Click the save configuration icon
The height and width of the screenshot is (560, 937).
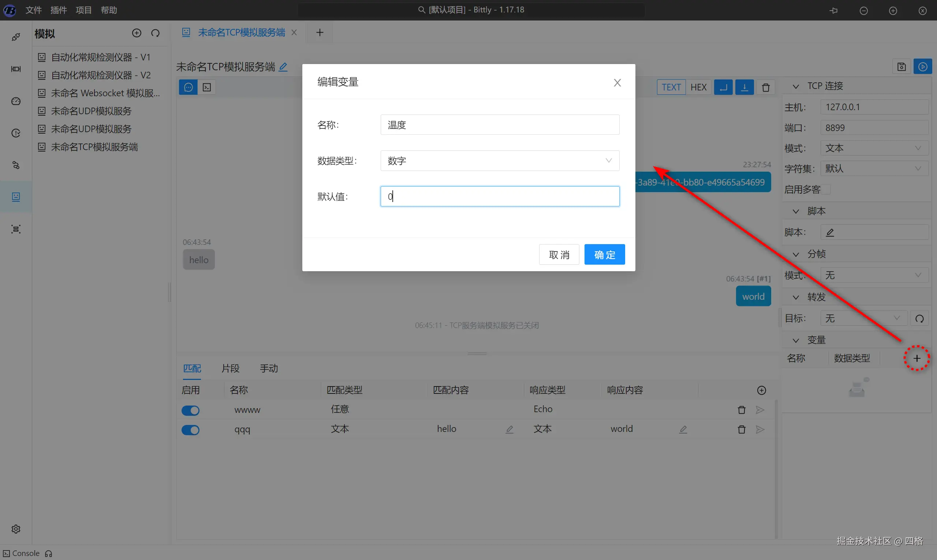pyautogui.click(x=901, y=67)
